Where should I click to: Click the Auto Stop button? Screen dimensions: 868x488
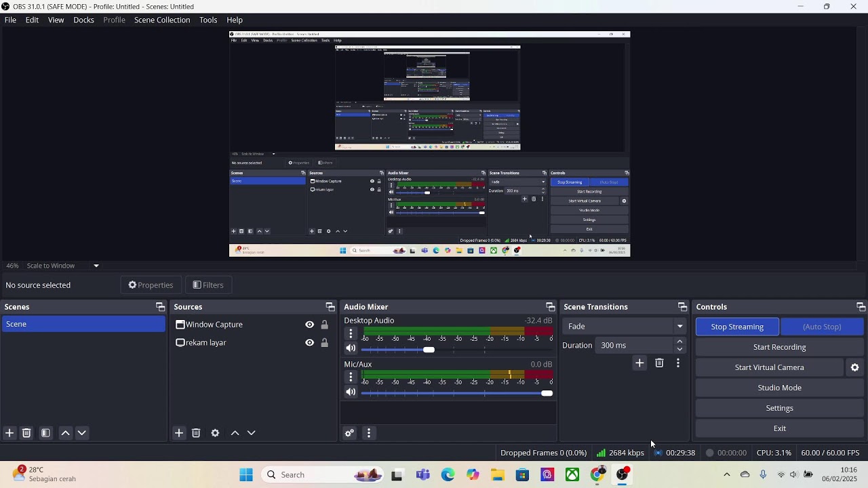point(822,327)
